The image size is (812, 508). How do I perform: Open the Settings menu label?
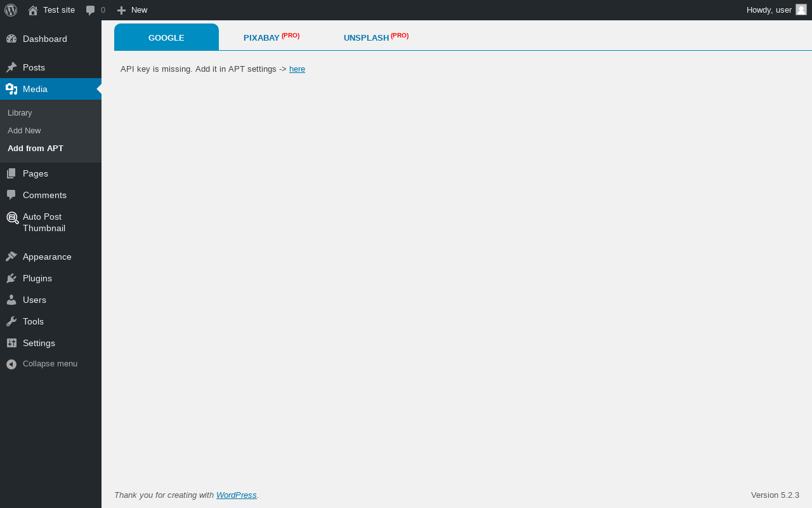pos(39,343)
